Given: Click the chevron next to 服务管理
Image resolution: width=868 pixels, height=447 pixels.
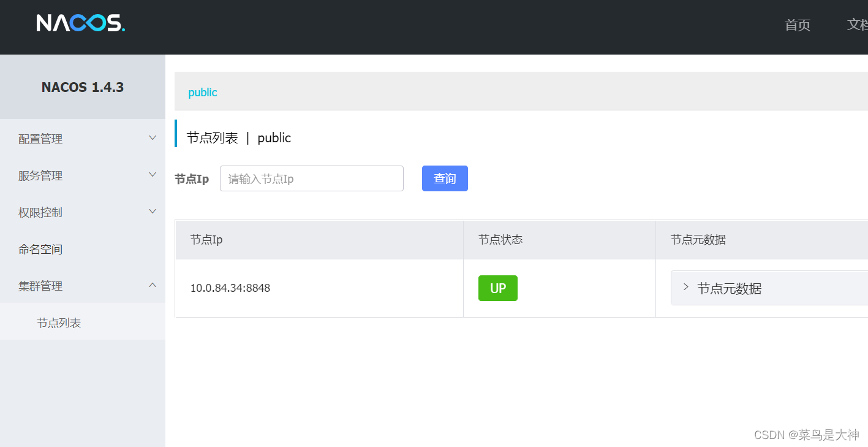Looking at the screenshot, I should (153, 175).
